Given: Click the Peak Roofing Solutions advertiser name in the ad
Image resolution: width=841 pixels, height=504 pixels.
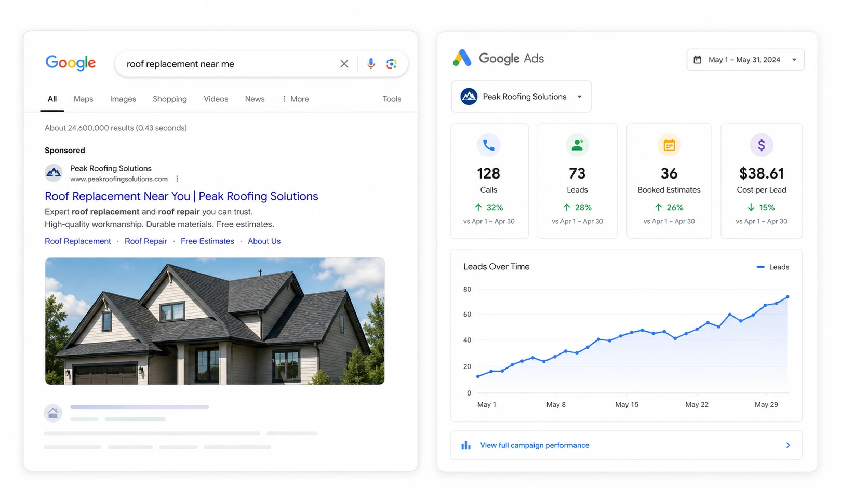Looking at the screenshot, I should [x=111, y=168].
